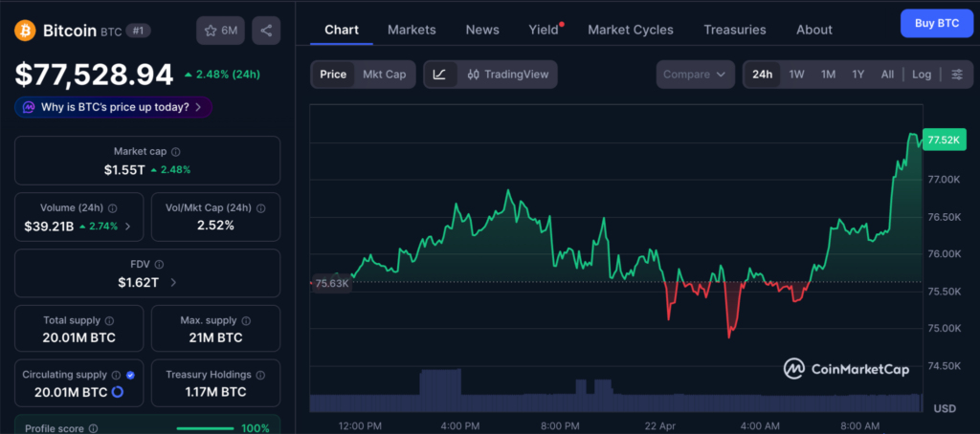Expand the FDV details chevron
Viewport: 980px width, 434px height.
[173, 283]
